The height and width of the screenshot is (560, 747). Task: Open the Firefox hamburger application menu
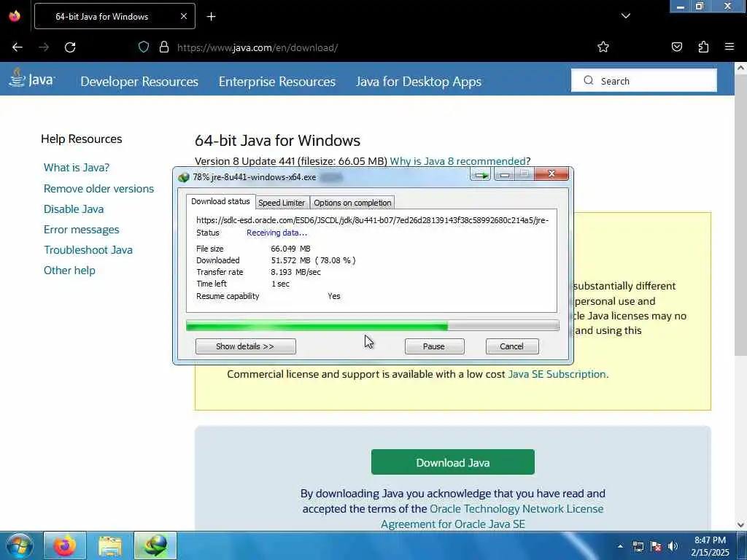[x=729, y=47]
